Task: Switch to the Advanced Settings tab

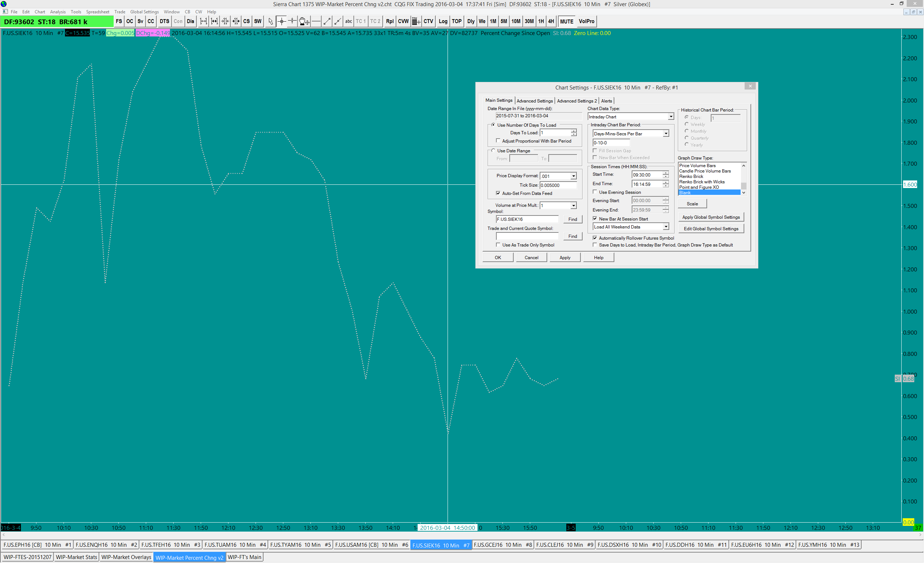Action: 535,101
